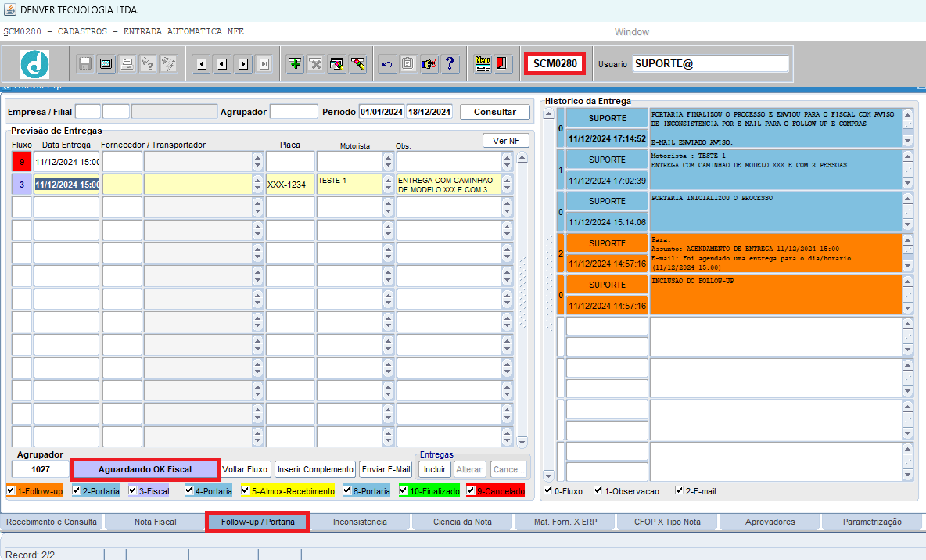Switch to the Nota Fiscal tab
The image size is (926, 560).
coord(156,522)
